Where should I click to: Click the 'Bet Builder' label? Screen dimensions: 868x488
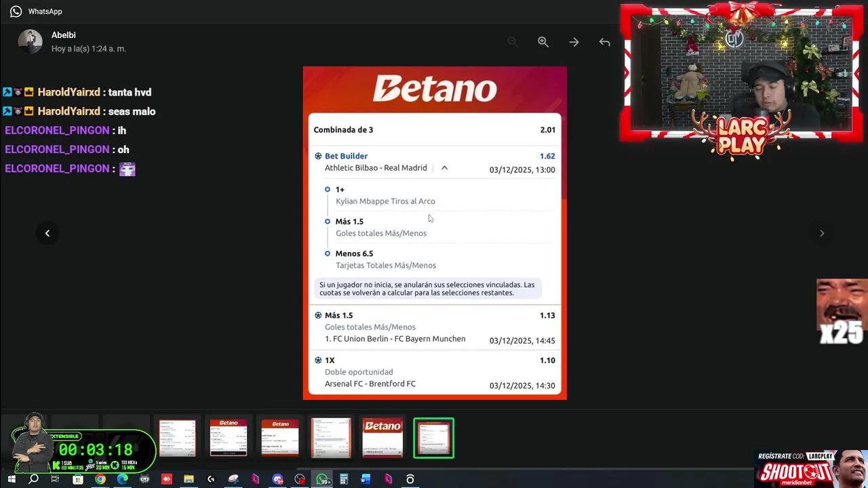point(346,156)
